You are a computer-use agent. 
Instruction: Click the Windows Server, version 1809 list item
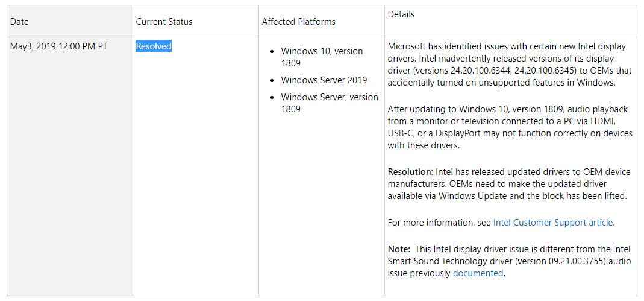pos(330,103)
